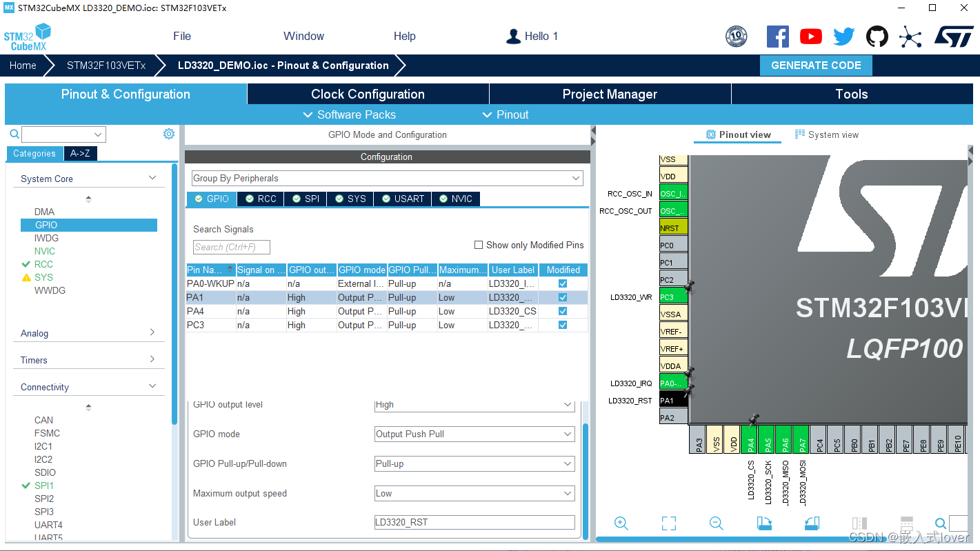This screenshot has width=980, height=551.
Task: Select the NRST pin on the chip
Action: (674, 228)
